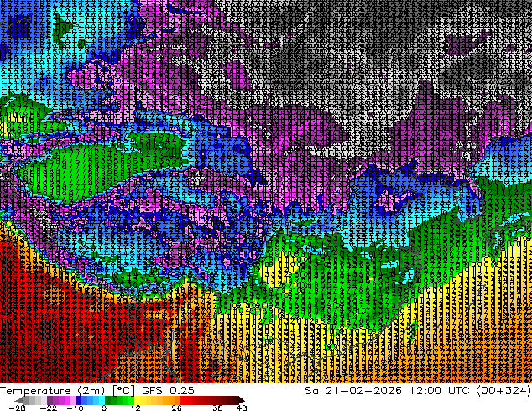
Task: Click the dark purple legend swatch at -22
Action: tap(50, 400)
